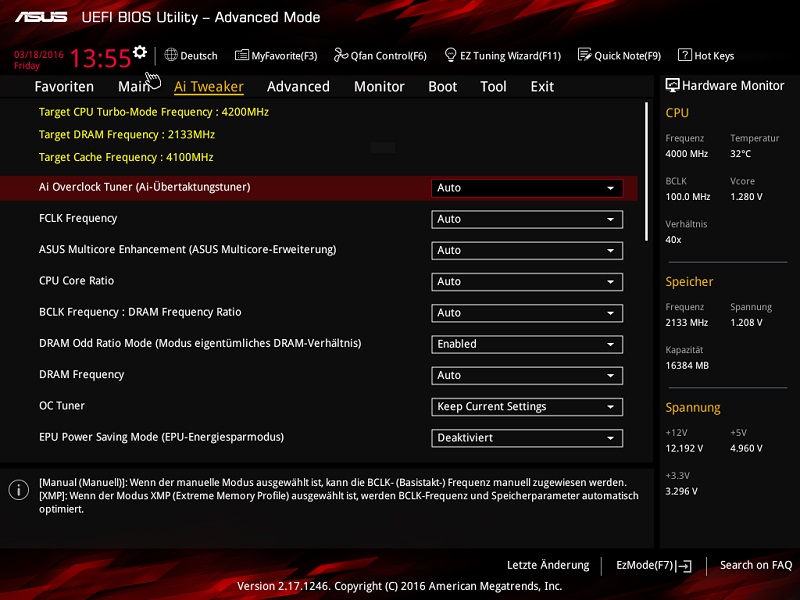Select Target Cache Frequency : 4100MHz line
Screen dimensions: 800x600
126,157
